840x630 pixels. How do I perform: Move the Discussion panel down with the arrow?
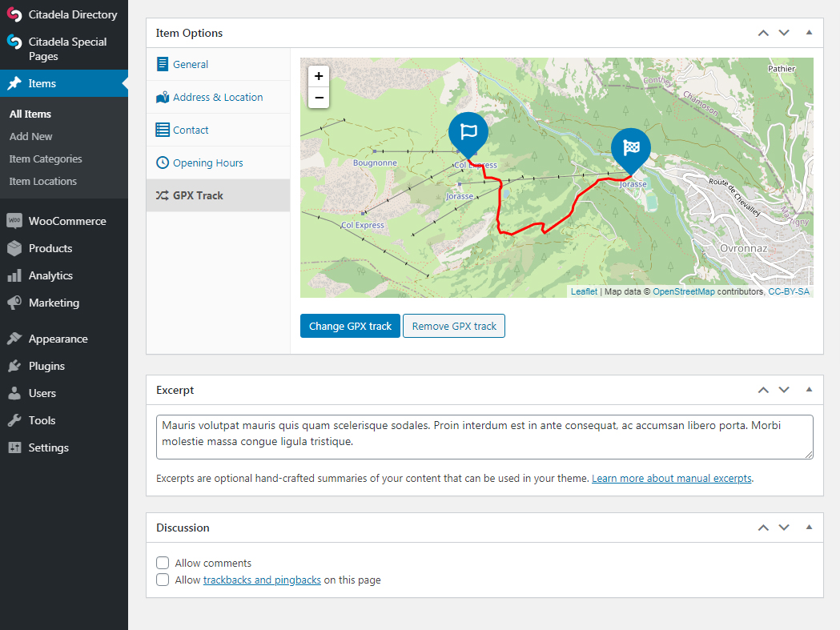[784, 528]
